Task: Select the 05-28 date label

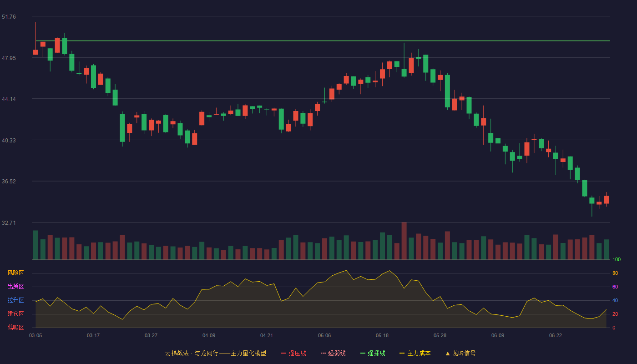Action: click(440, 335)
